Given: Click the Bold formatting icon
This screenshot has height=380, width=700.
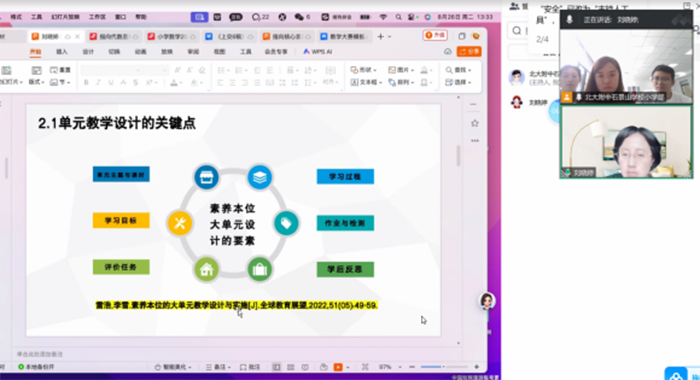Looking at the screenshot, I should point(86,83).
